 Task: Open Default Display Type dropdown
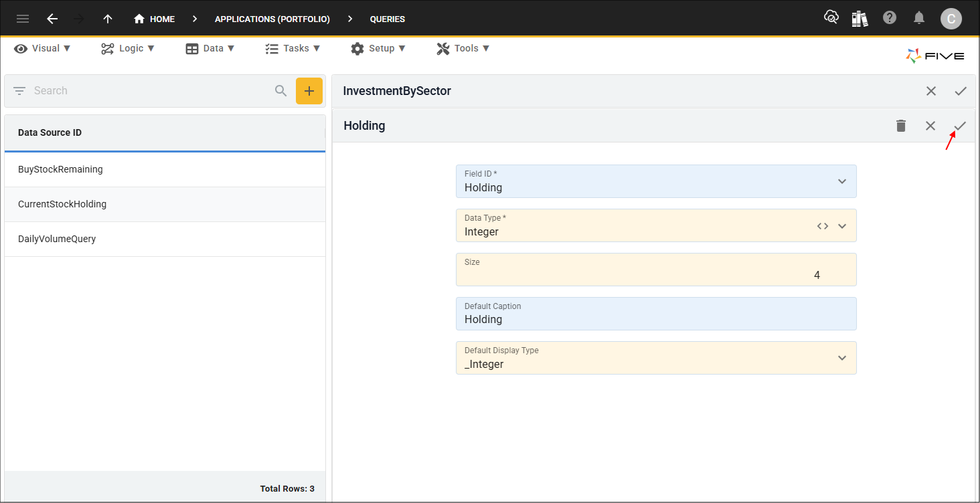(x=842, y=358)
